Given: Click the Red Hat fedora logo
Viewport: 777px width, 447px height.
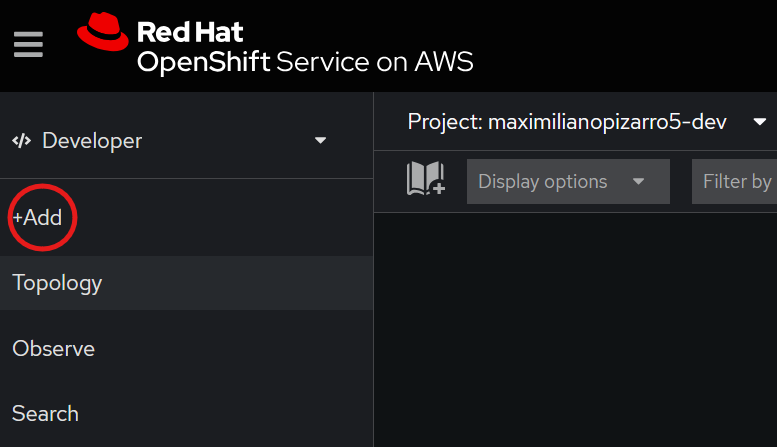Looking at the screenshot, I should click(103, 32).
